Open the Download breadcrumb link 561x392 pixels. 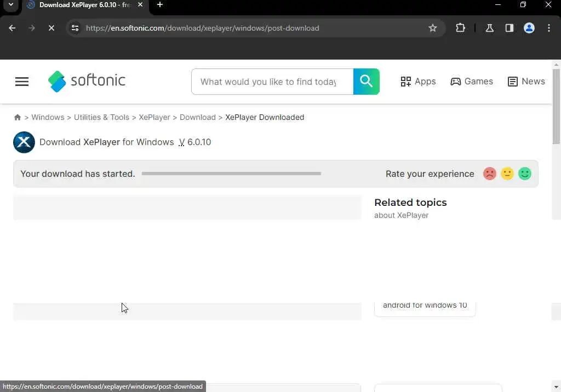point(197,117)
